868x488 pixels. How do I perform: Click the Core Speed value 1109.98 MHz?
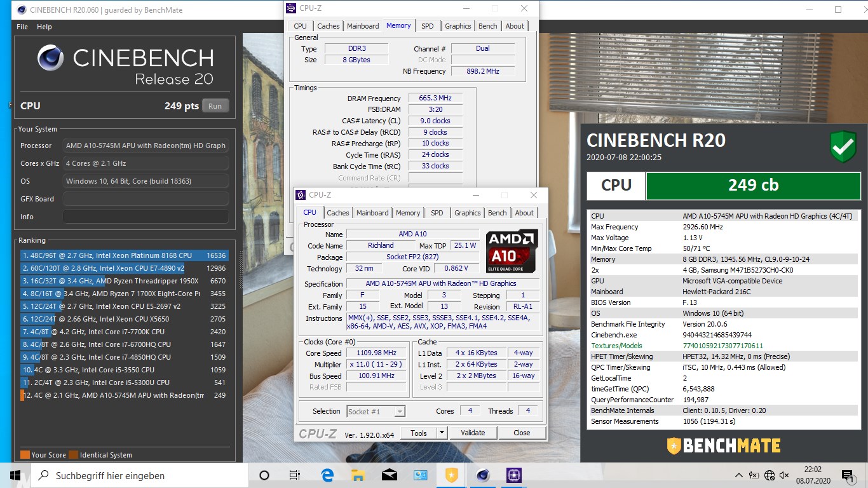(x=377, y=353)
